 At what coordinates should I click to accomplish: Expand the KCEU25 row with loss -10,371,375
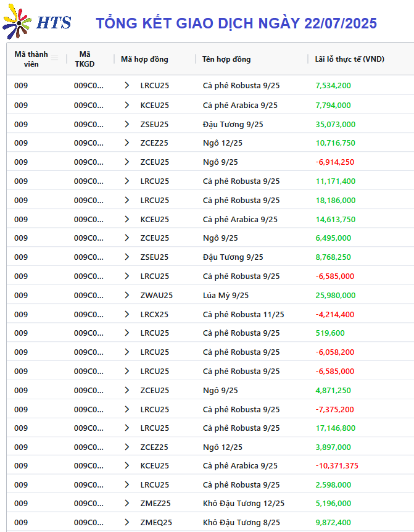(x=127, y=465)
